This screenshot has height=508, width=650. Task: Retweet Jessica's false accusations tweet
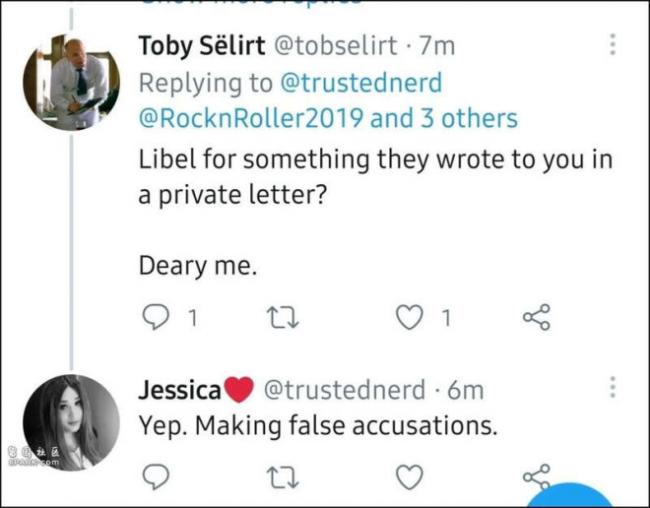click(282, 477)
